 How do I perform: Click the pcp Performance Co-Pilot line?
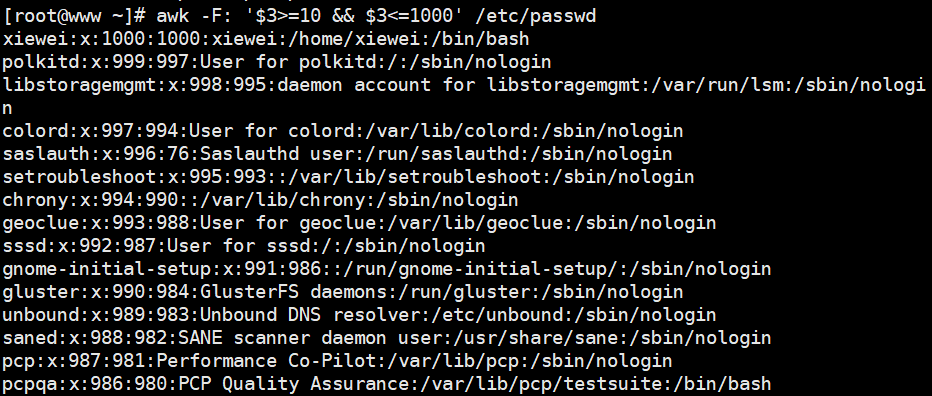(338, 361)
